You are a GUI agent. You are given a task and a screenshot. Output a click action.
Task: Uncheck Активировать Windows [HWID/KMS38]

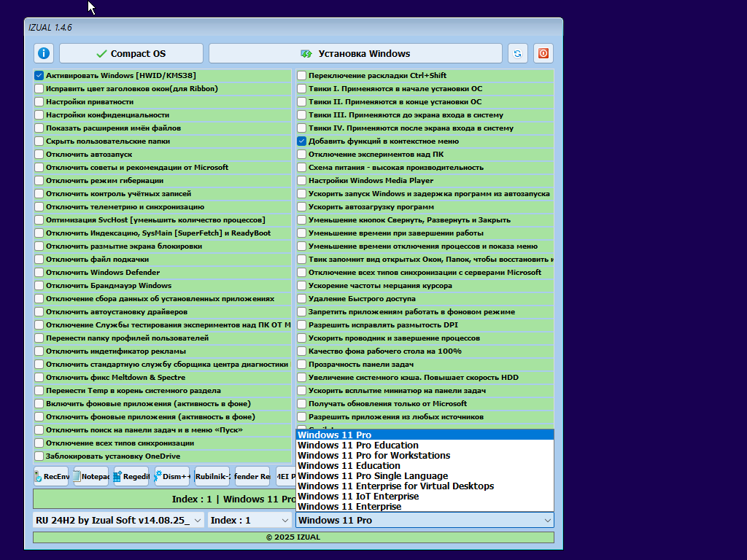pos(39,75)
